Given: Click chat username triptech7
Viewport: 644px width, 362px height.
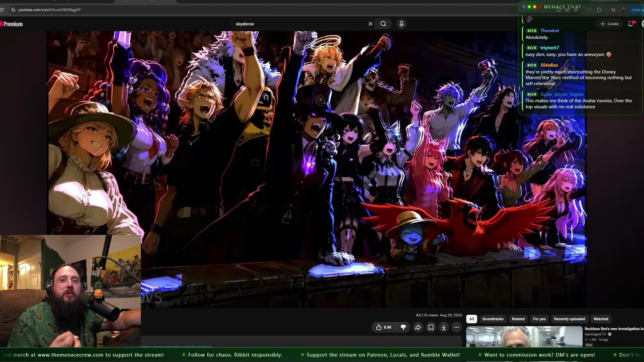Looking at the screenshot, I should click(x=549, y=48).
